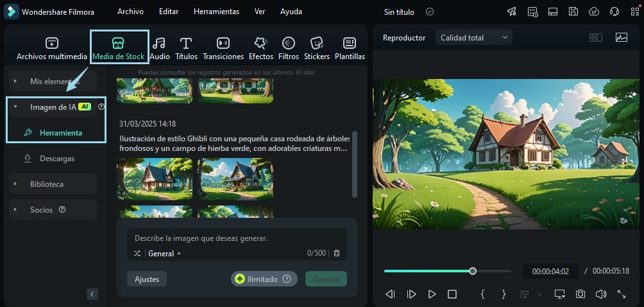644x307 pixels.
Task: Click the paper plane share icon
Action: [512, 12]
